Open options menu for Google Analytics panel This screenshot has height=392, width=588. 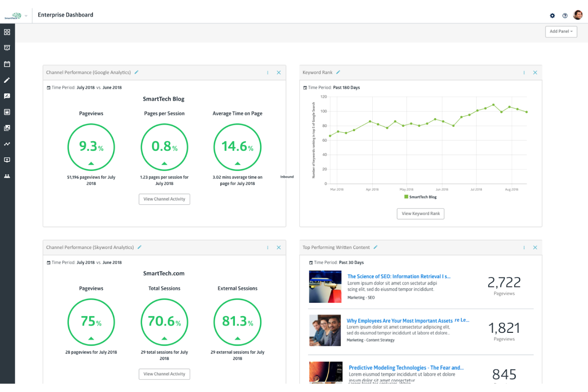(268, 73)
